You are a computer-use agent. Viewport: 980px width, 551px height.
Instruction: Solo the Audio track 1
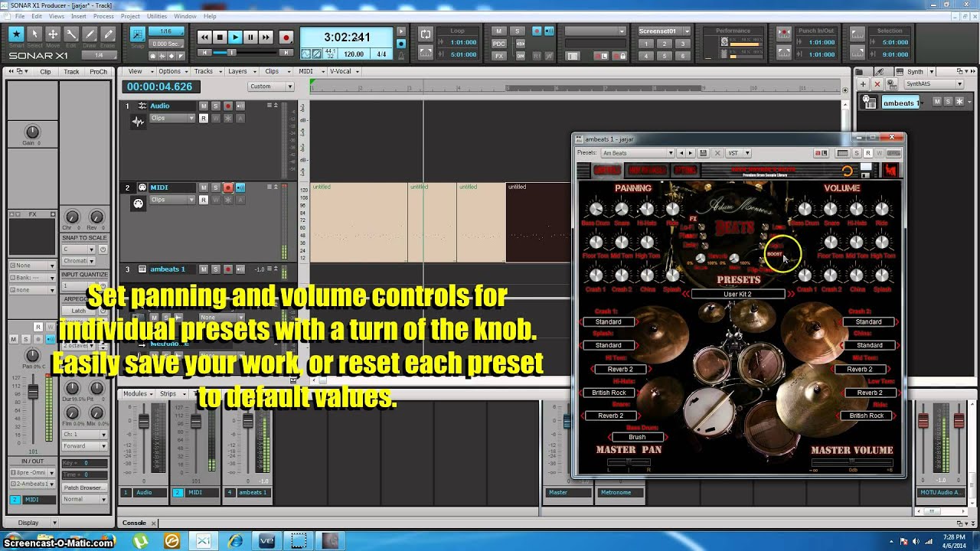coord(216,106)
